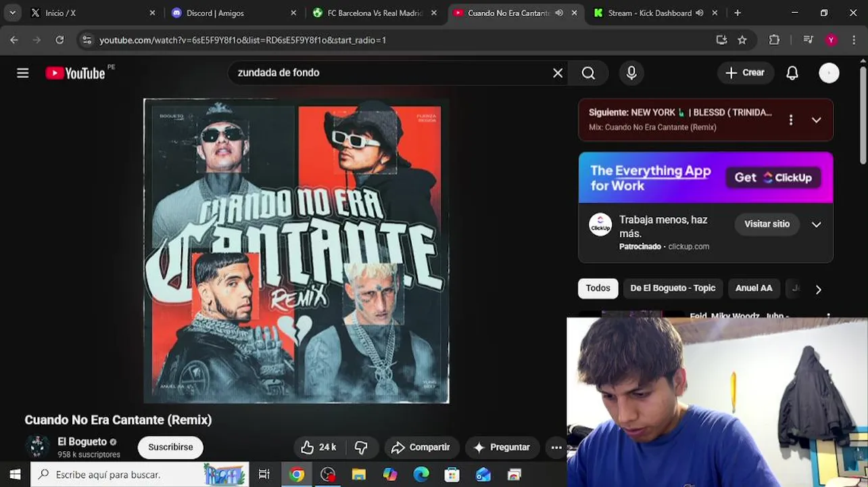Open OBS Studio from the taskbar
Screen dimensions: 868x487
tap(328, 474)
